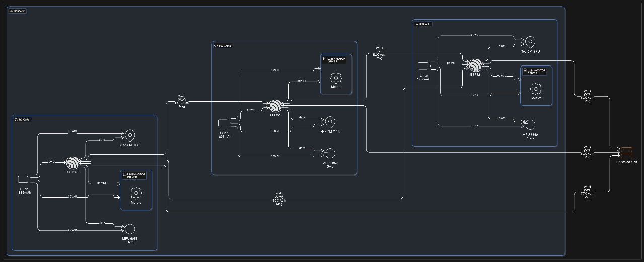Click the GPS pin icon in RC Car 3
644x262 pixels.
click(x=530, y=42)
